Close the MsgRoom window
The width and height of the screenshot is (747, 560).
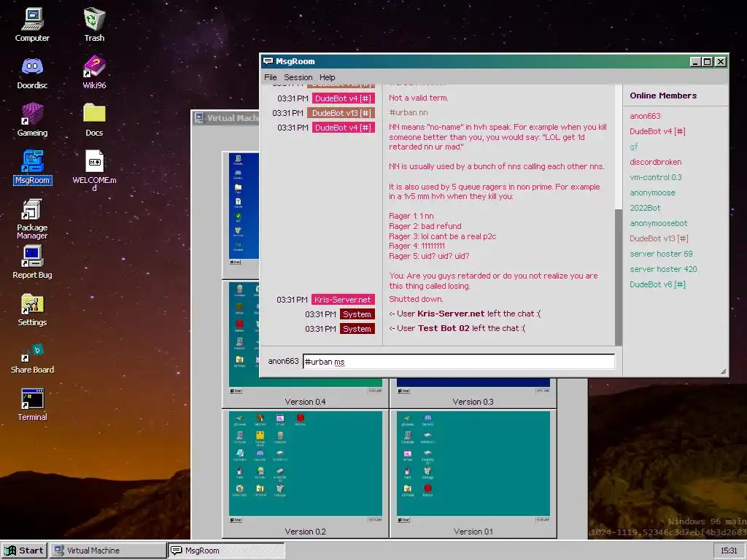pyautogui.click(x=721, y=61)
